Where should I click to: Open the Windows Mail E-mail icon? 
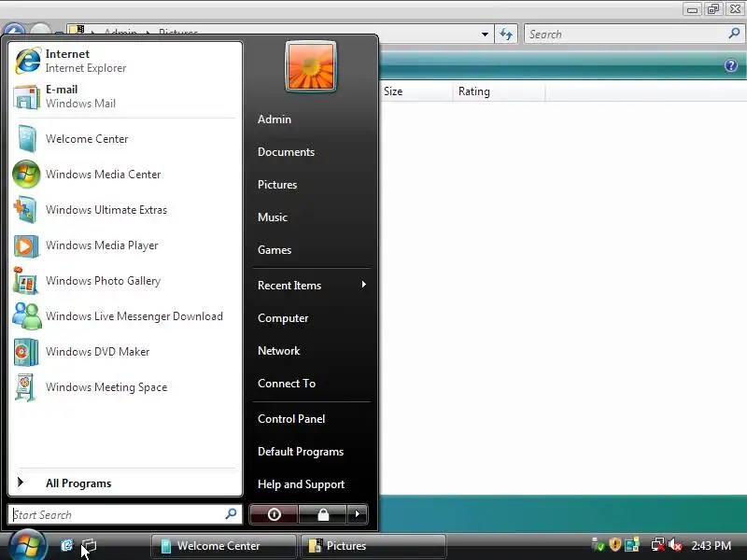coord(27,97)
